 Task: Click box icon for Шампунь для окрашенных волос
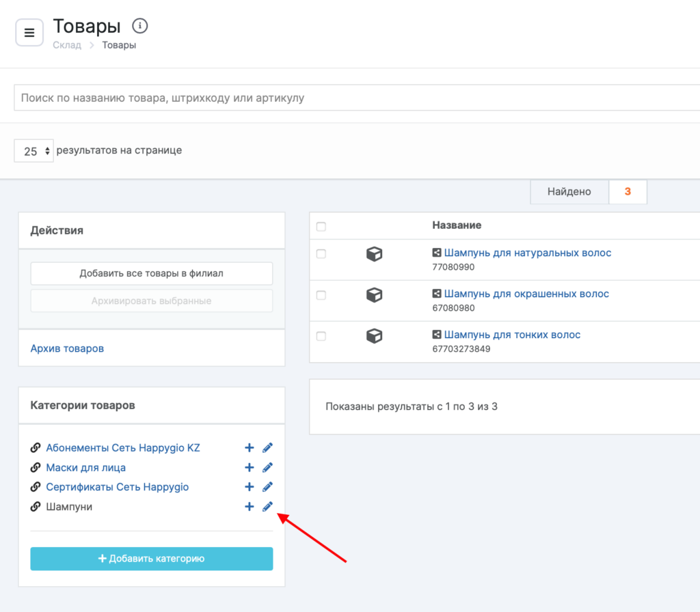(374, 294)
